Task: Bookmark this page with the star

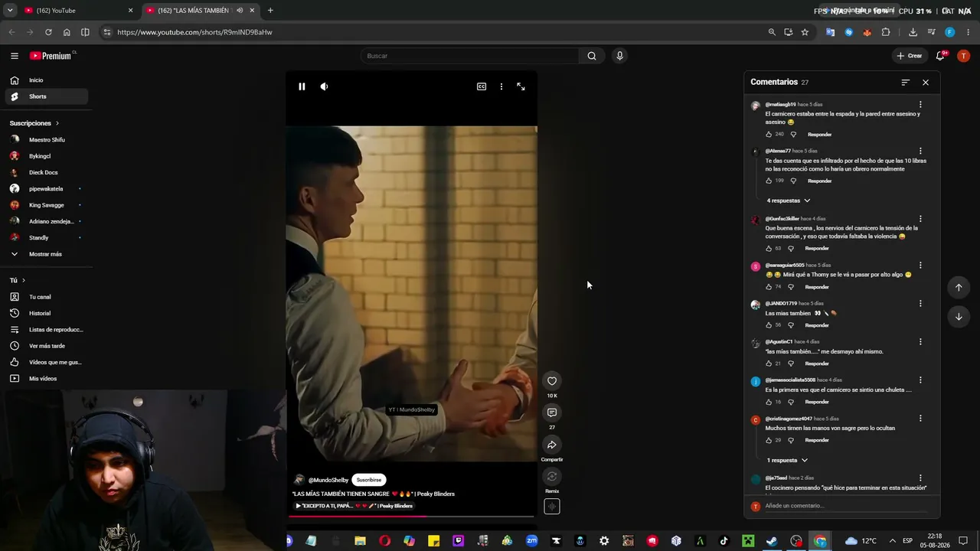Action: click(805, 32)
